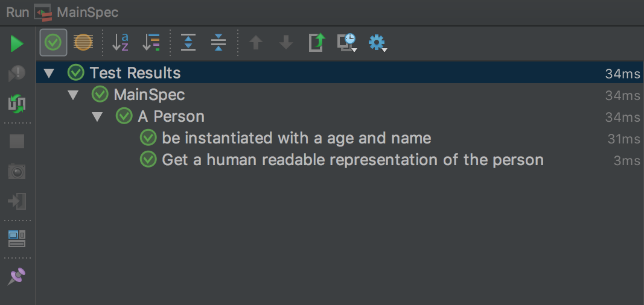Pin the Run tab
This screenshot has height=305, width=644.
pyautogui.click(x=17, y=277)
